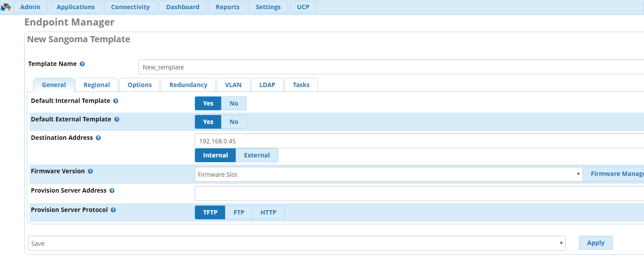Click the Apply button
This screenshot has height=263, width=644.
point(596,243)
